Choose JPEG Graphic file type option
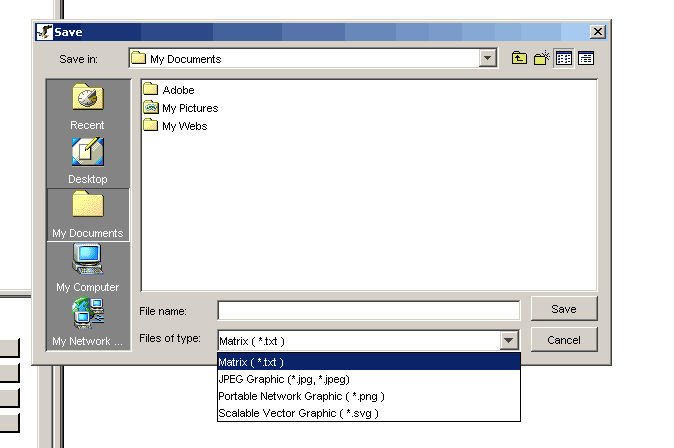 click(x=283, y=379)
